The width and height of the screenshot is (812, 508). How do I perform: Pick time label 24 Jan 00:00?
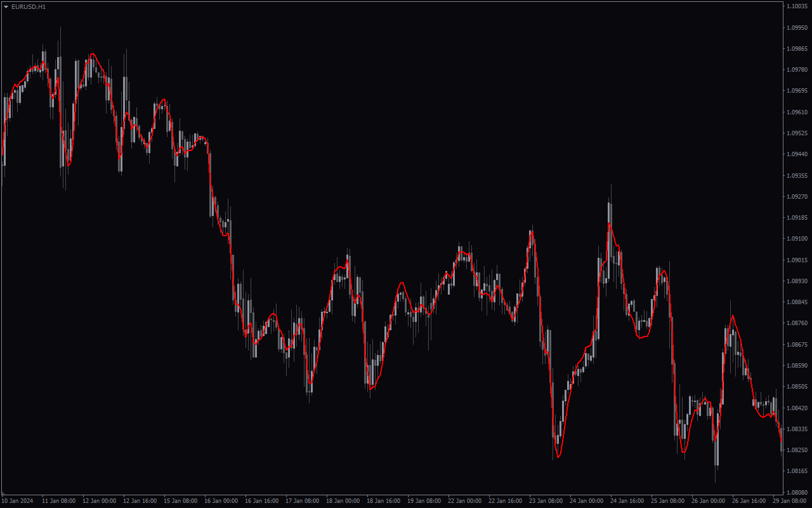pos(586,500)
